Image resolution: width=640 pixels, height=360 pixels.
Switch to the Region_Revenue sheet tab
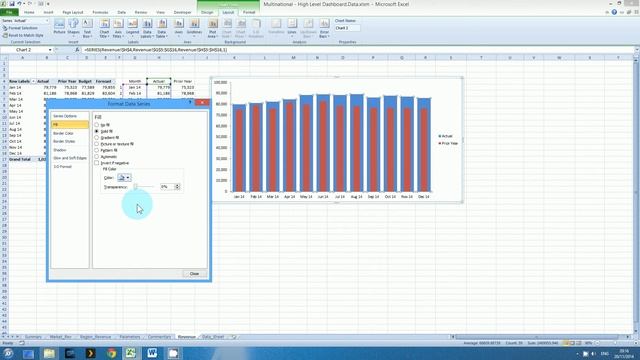(96, 337)
